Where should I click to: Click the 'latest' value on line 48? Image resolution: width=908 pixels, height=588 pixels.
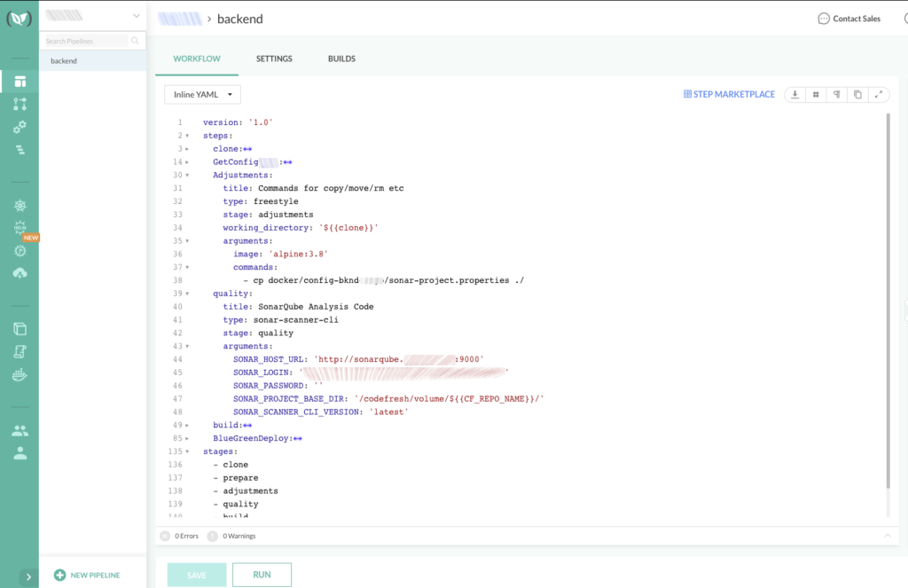[x=388, y=412]
